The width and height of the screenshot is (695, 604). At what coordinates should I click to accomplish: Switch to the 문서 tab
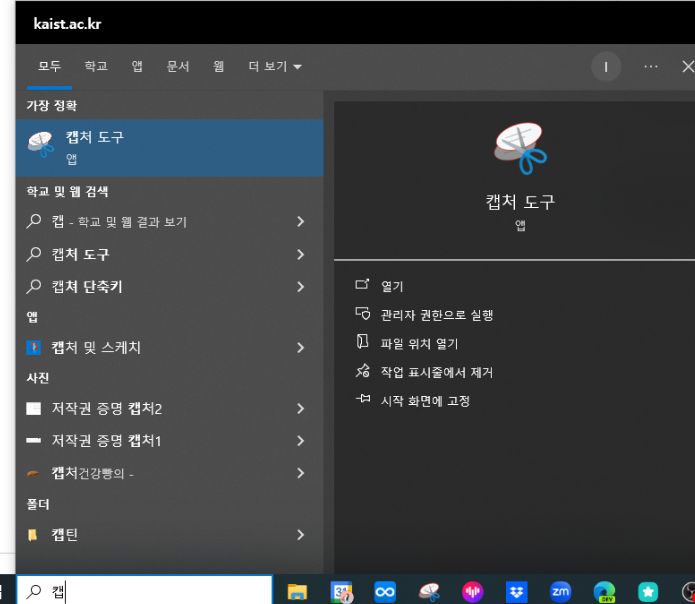click(x=178, y=66)
